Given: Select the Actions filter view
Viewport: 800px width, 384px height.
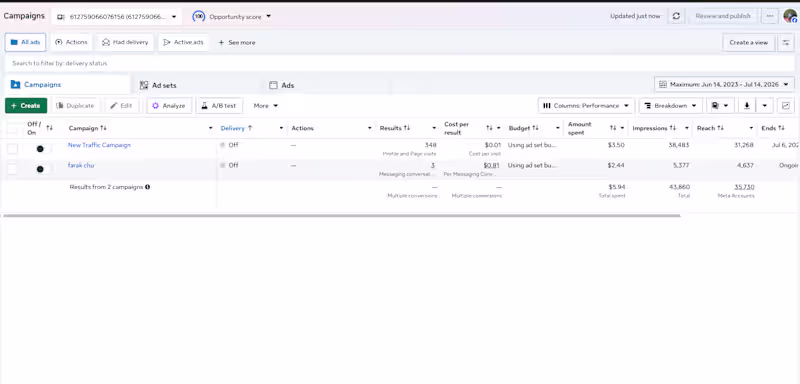Looking at the screenshot, I should point(71,42).
